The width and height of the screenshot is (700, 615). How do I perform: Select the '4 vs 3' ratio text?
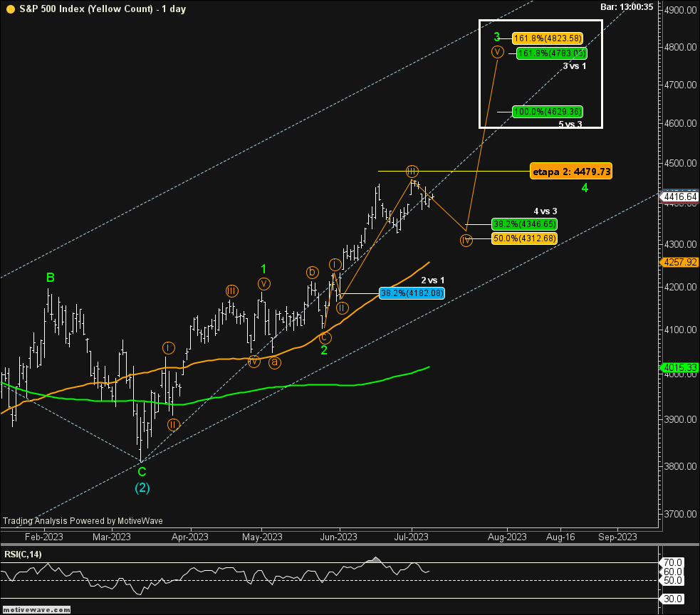(x=545, y=211)
